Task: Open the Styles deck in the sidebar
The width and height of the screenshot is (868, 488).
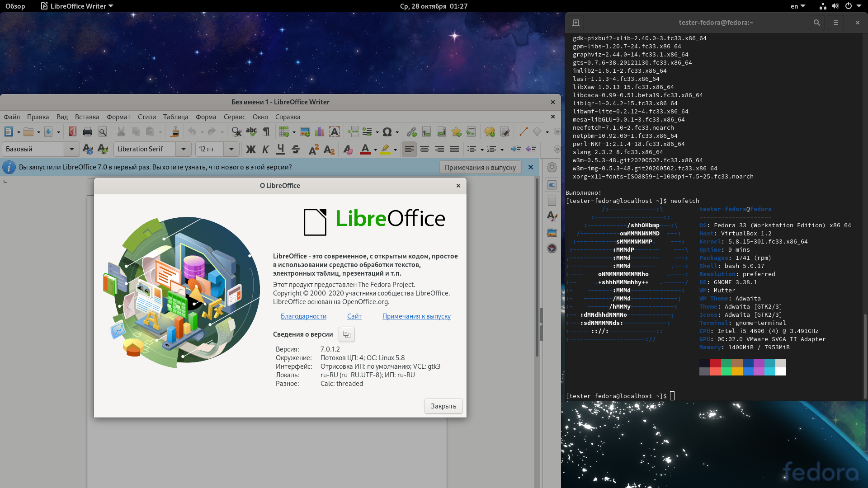Action: (x=552, y=216)
